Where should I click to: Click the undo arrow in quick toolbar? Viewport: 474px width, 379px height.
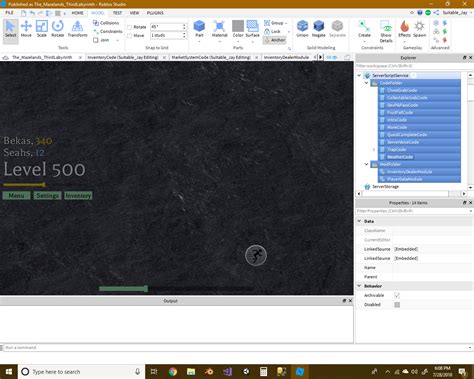click(32, 13)
